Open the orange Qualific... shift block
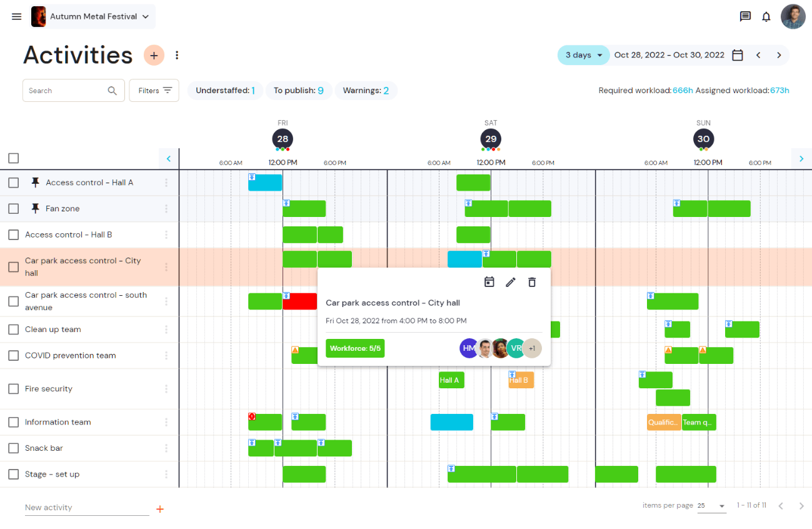The image size is (812, 529). [x=664, y=422]
